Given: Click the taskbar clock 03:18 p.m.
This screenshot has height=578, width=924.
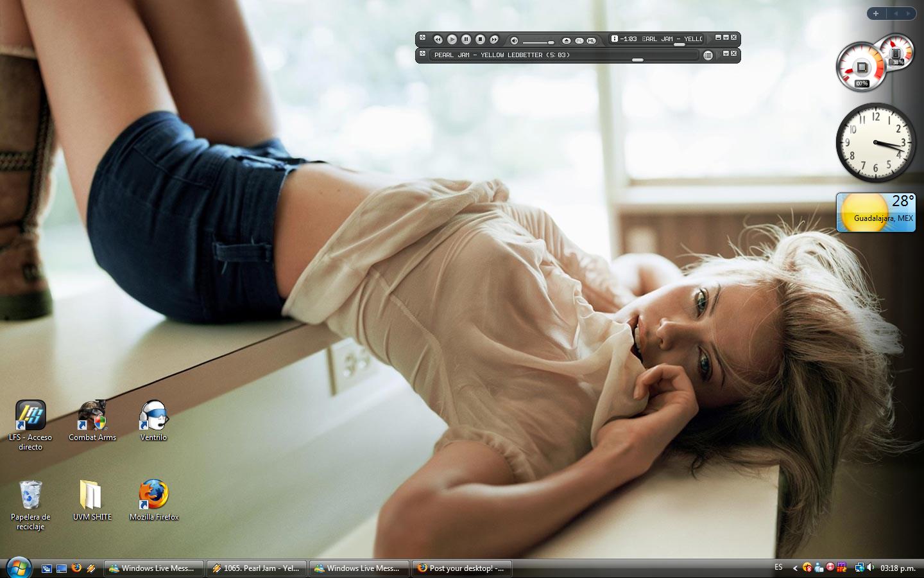Looking at the screenshot, I should [898, 568].
